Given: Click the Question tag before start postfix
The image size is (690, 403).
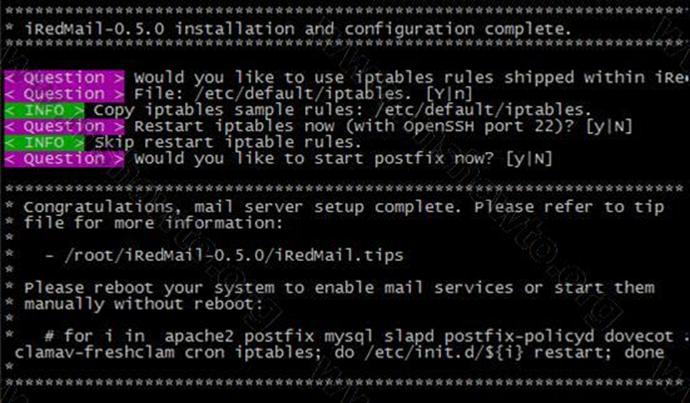Looking at the screenshot, I should tap(64, 159).
